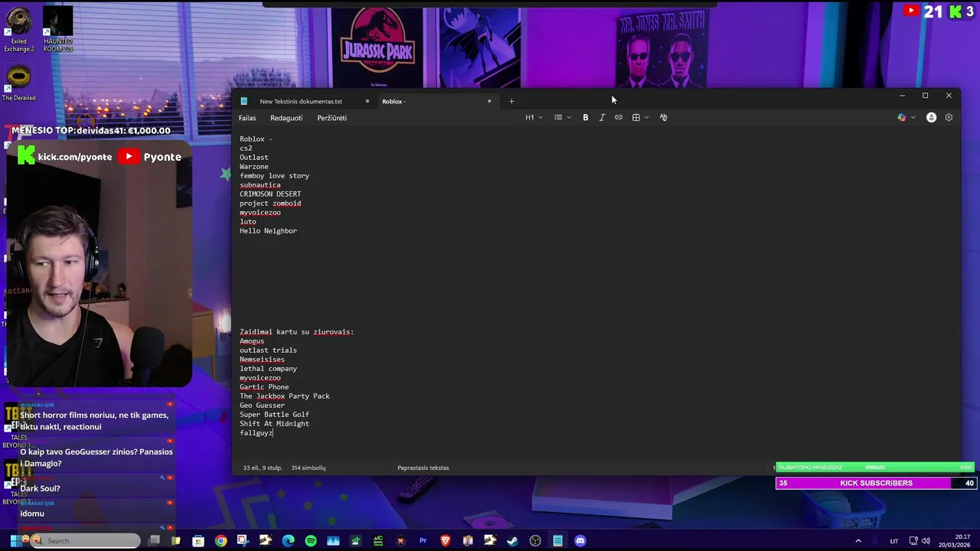
Task: Toggle bold formatting in Notepad
Action: (586, 118)
